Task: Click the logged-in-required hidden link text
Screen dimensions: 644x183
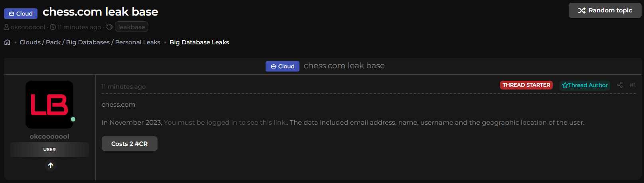Action: 226,123
